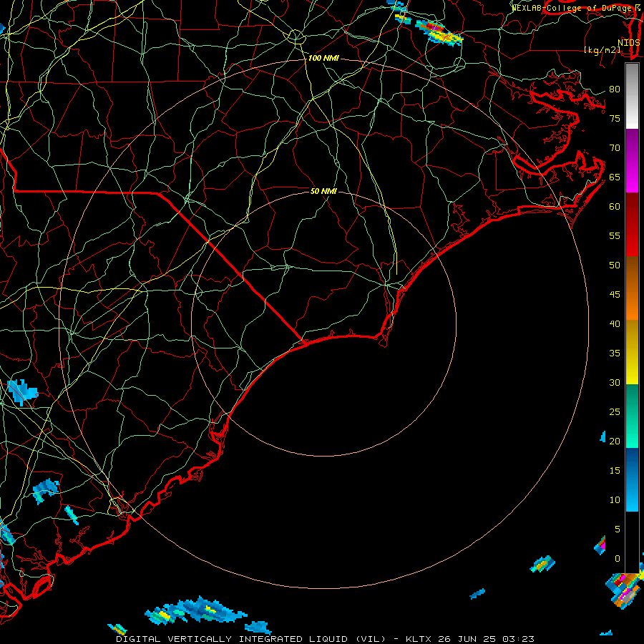The image size is (644, 644).
Task: Click the 35 value on the color scale
Action: (615, 353)
